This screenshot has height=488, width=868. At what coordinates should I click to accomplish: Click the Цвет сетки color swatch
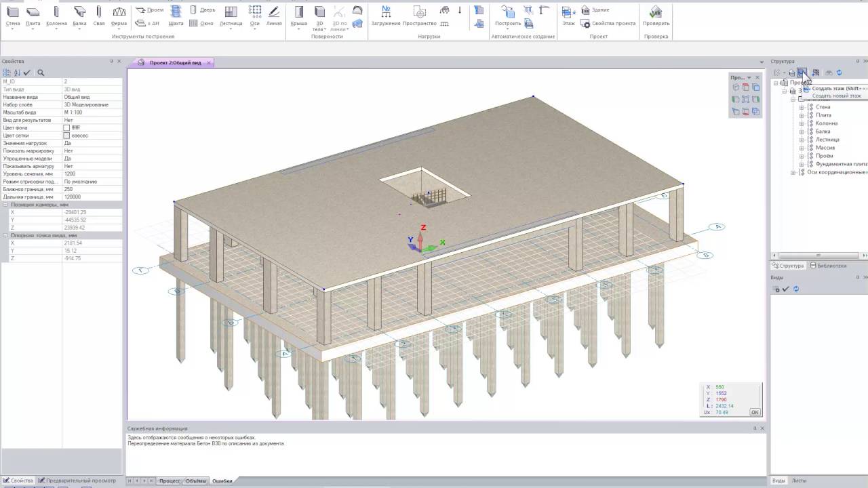tap(66, 136)
